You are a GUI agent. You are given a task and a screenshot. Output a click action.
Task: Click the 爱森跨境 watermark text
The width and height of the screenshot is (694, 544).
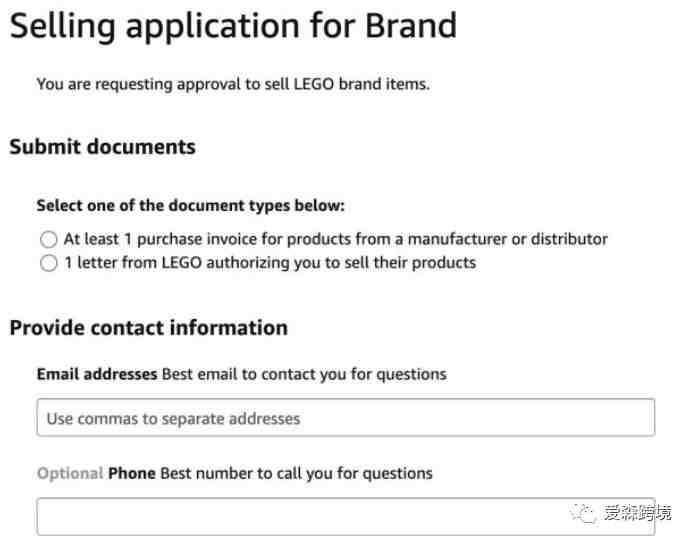(x=637, y=513)
